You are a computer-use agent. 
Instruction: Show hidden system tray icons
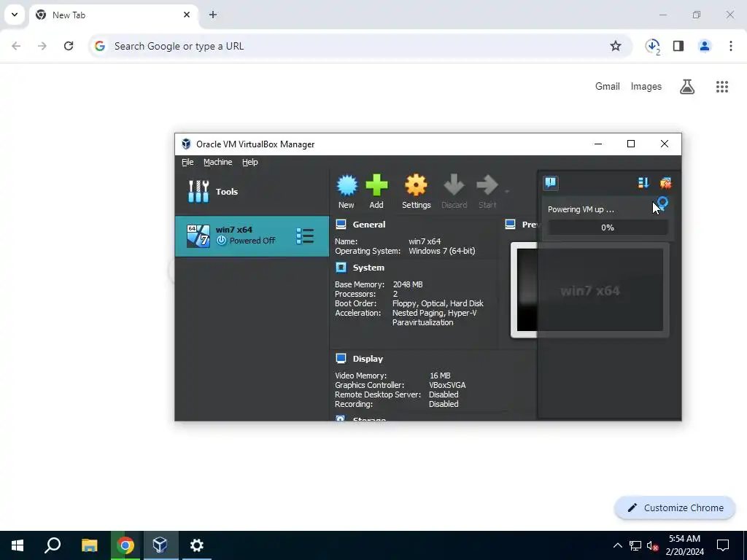tap(617, 545)
